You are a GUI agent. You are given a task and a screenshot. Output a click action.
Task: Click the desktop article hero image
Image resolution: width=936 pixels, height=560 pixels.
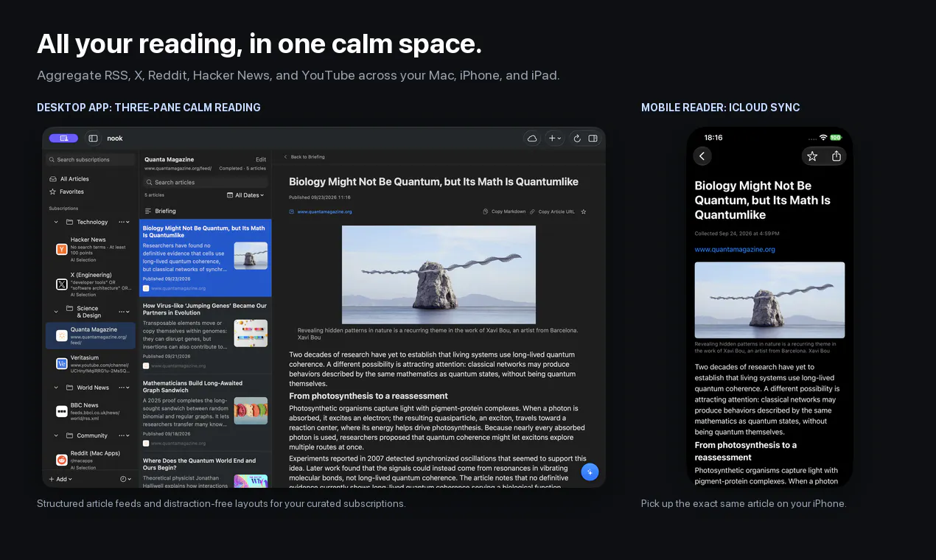pos(439,275)
